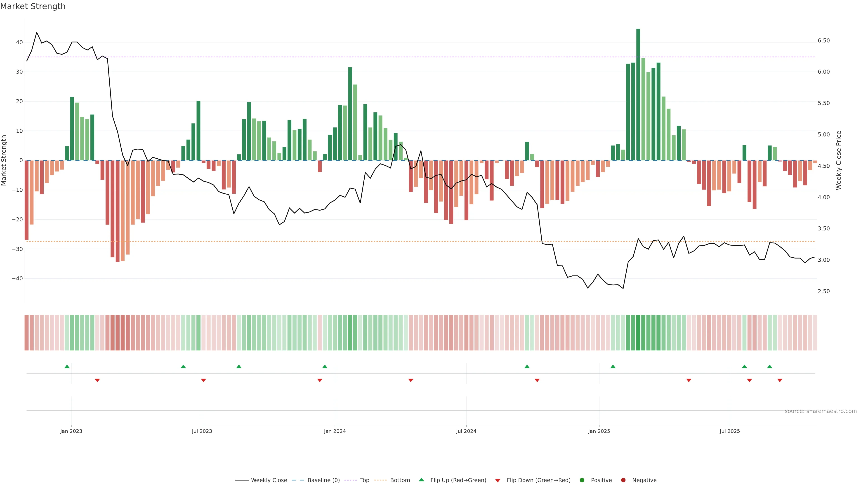
Task: Click the Jul 2025 x-axis label
Action: tap(729, 431)
